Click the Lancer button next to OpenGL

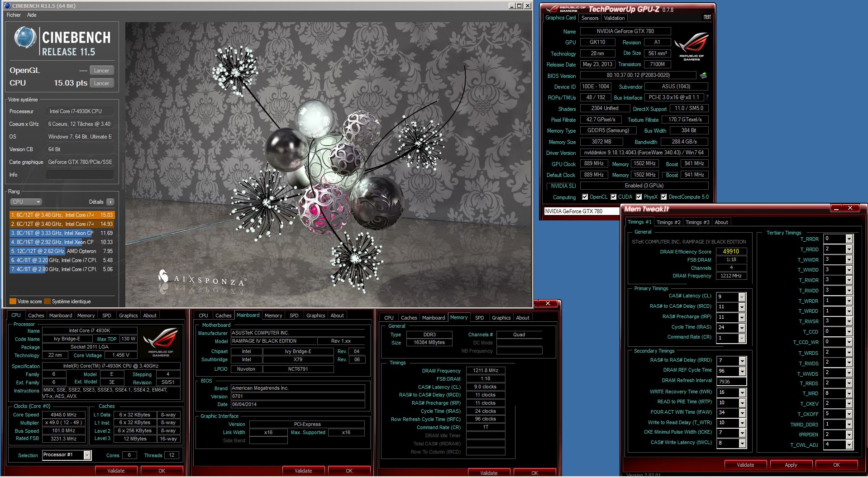tap(101, 71)
